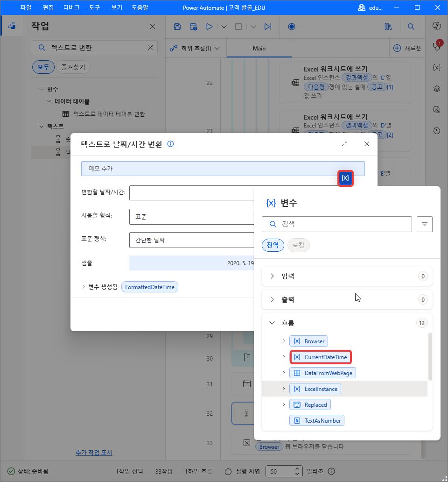
Task: Select the CurrentDateTime variable
Action: tap(321, 357)
